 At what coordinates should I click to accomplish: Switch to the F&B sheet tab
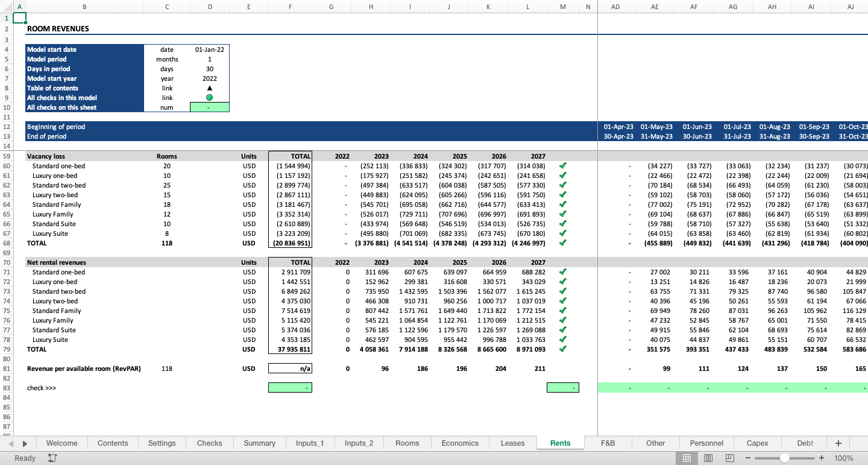(x=608, y=443)
